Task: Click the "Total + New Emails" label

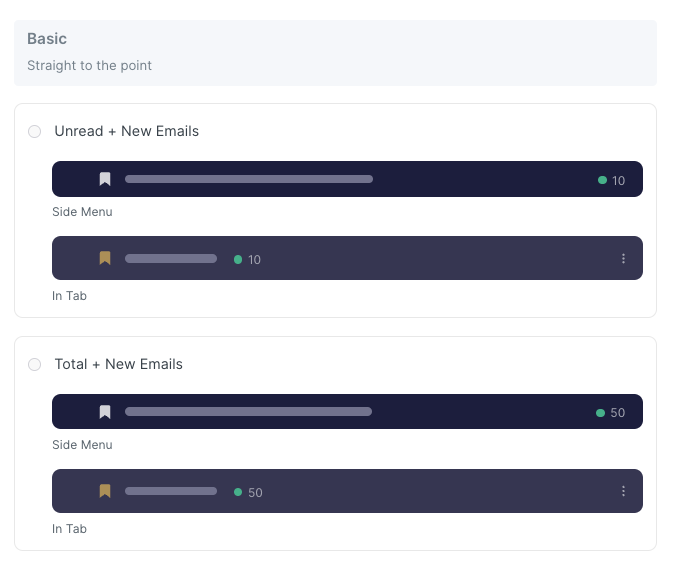Action: [119, 364]
